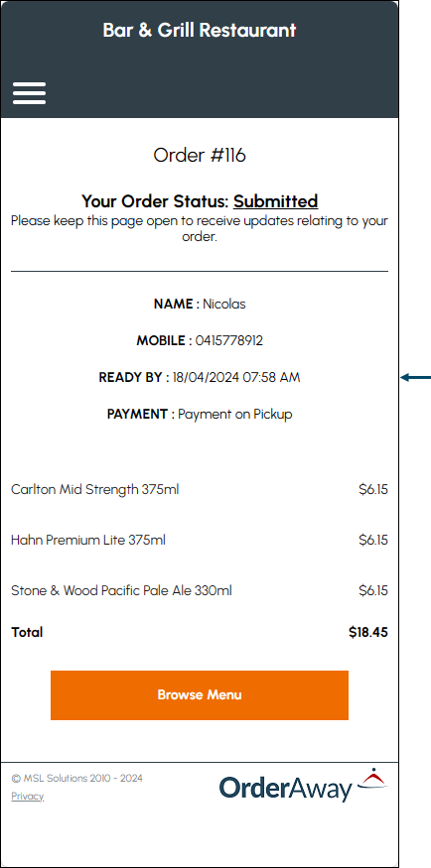The width and height of the screenshot is (431, 868).
Task: Click the Order #116 heading
Action: coord(200,156)
